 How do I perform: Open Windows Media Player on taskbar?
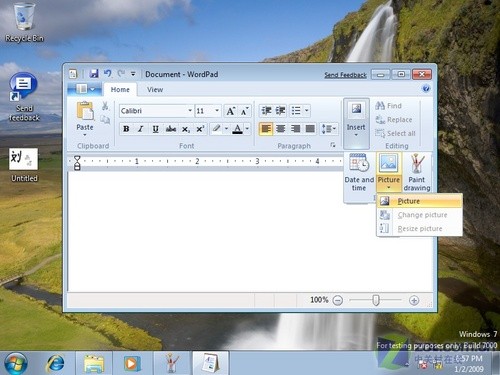132,363
